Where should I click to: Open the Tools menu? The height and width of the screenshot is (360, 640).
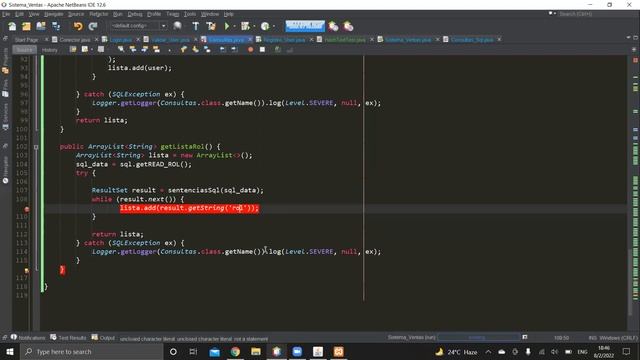coord(190,14)
